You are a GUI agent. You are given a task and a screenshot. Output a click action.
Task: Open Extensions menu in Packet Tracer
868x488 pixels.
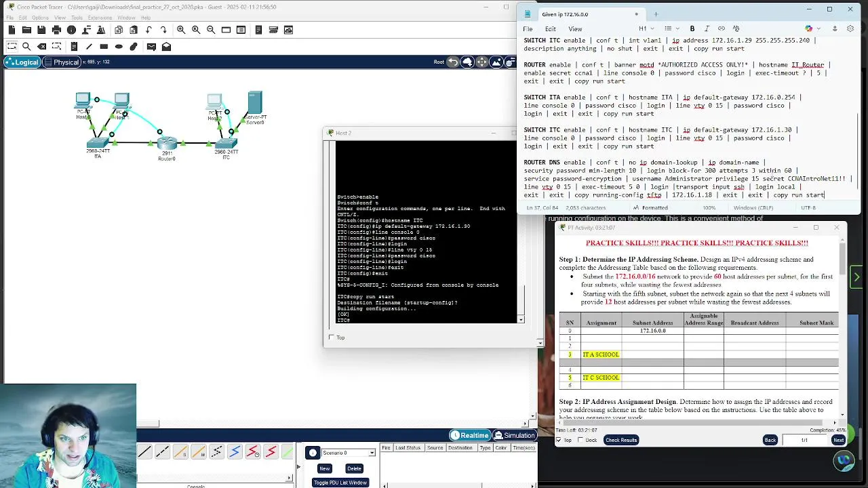point(100,18)
